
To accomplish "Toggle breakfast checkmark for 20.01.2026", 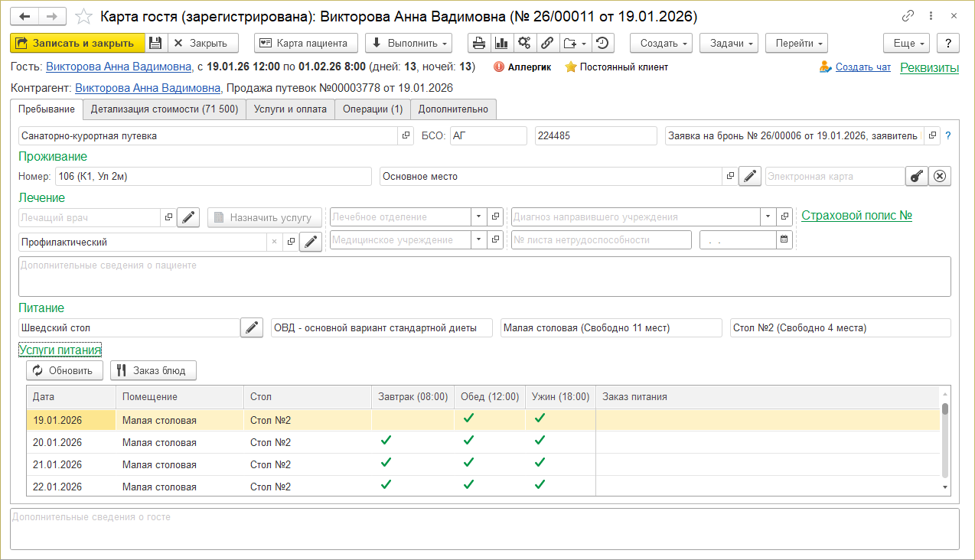I will [x=386, y=441].
